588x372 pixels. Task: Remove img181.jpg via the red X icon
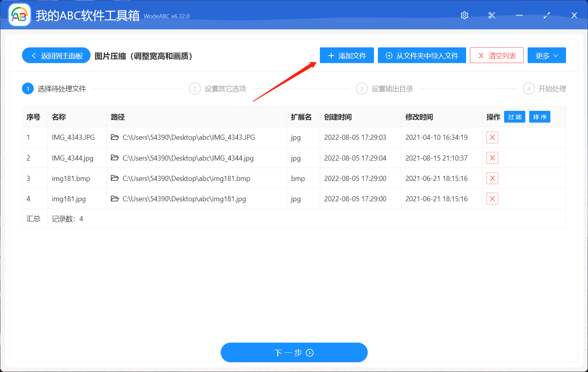(x=492, y=199)
